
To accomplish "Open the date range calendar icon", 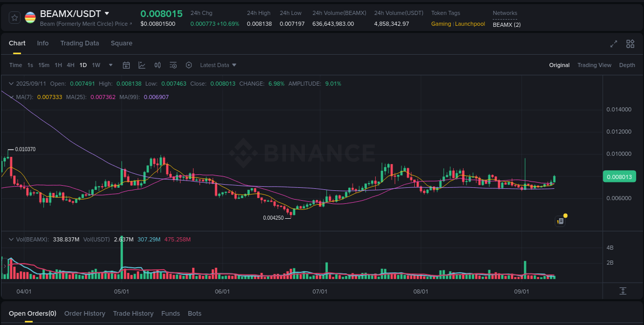I will [x=127, y=65].
